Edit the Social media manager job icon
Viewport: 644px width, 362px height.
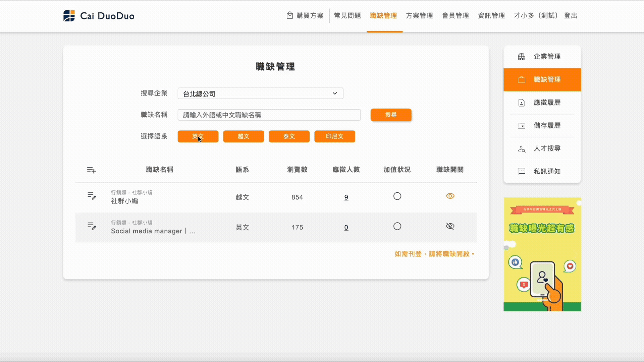[x=92, y=226]
